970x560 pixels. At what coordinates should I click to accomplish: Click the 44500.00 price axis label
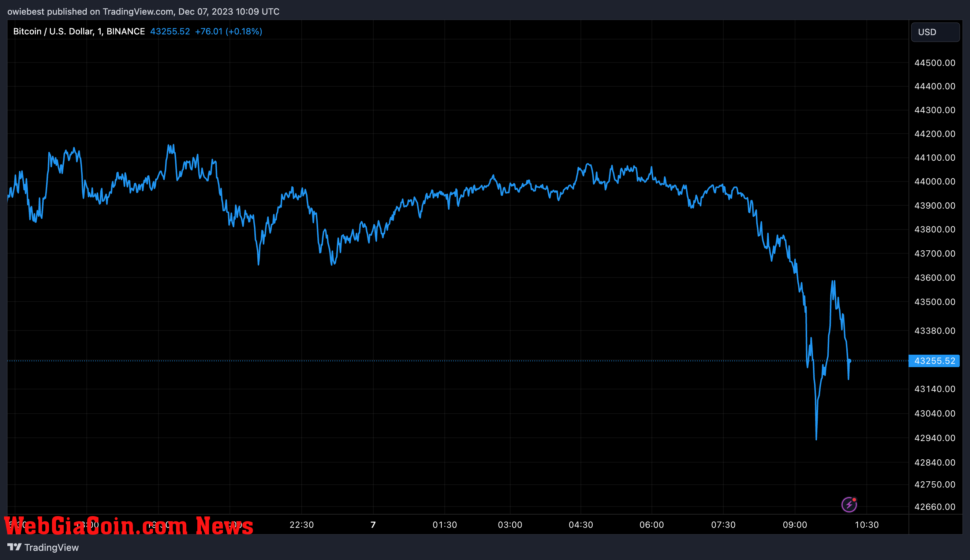click(x=934, y=63)
